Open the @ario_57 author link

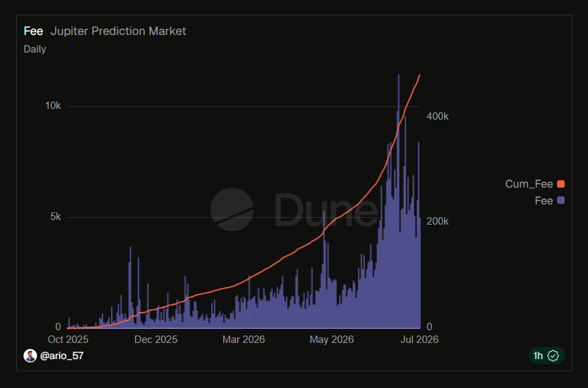pyautogui.click(x=62, y=356)
